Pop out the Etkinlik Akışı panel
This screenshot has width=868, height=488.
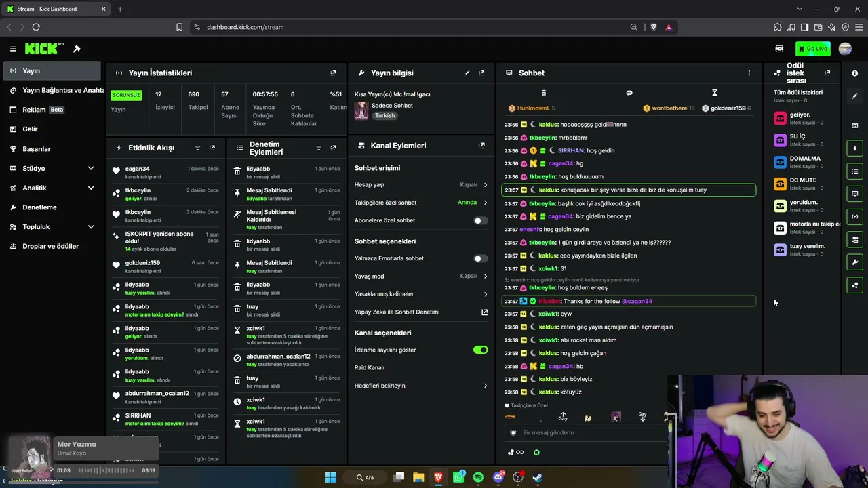point(212,148)
